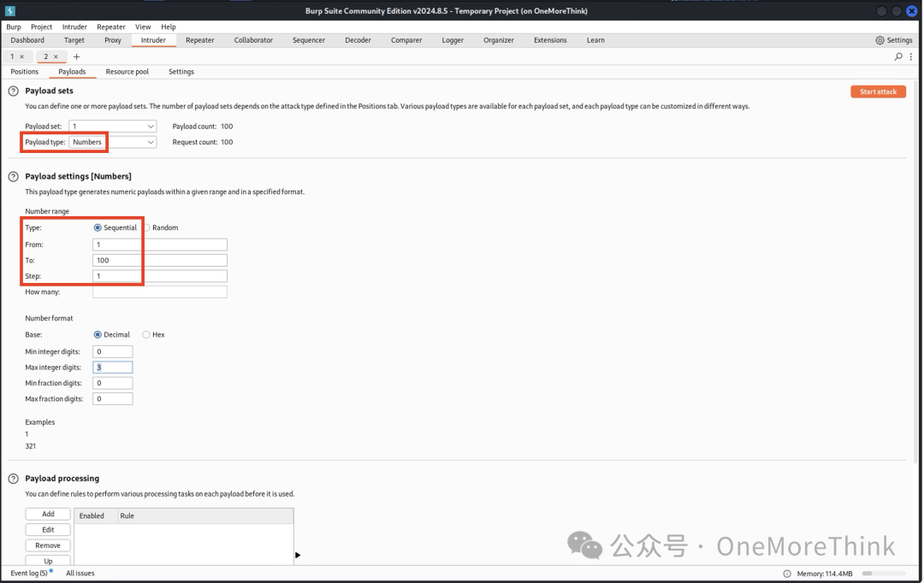924x583 pixels.
Task: Open the Positions sub-tab
Action: tap(25, 72)
